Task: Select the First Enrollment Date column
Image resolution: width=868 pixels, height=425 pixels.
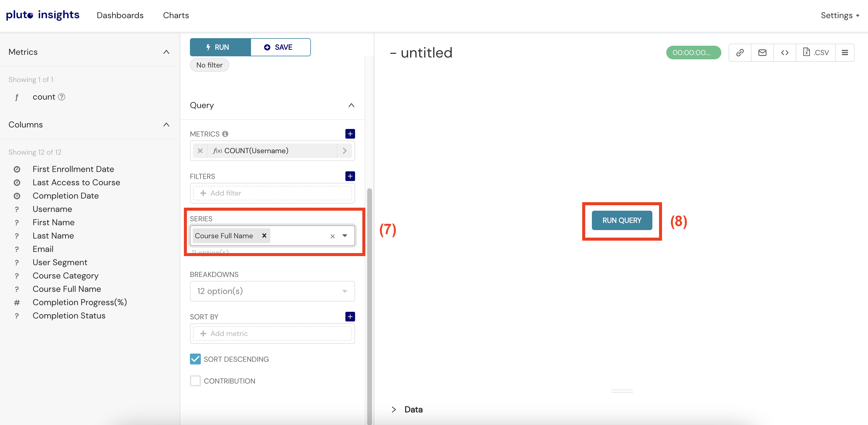Action: (73, 169)
